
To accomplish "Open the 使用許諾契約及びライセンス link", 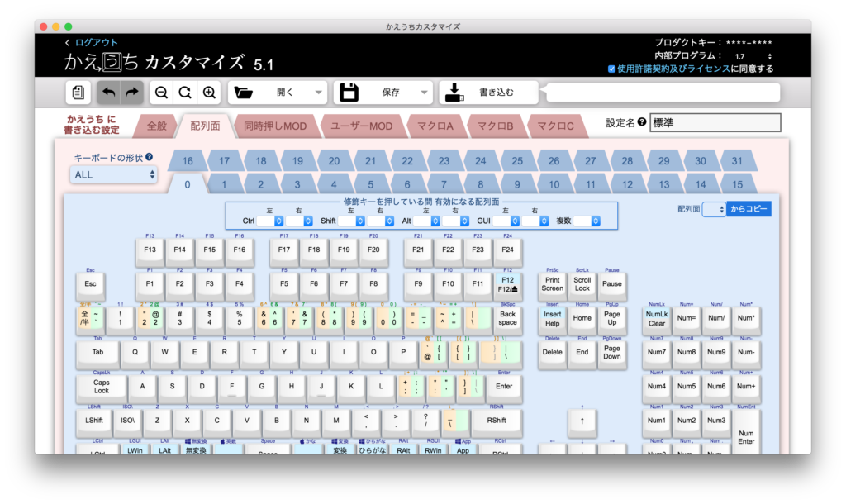I will coord(673,69).
